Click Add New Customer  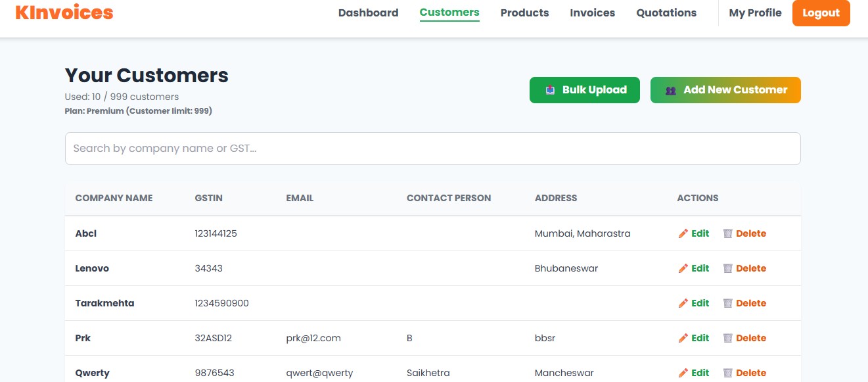(x=725, y=90)
